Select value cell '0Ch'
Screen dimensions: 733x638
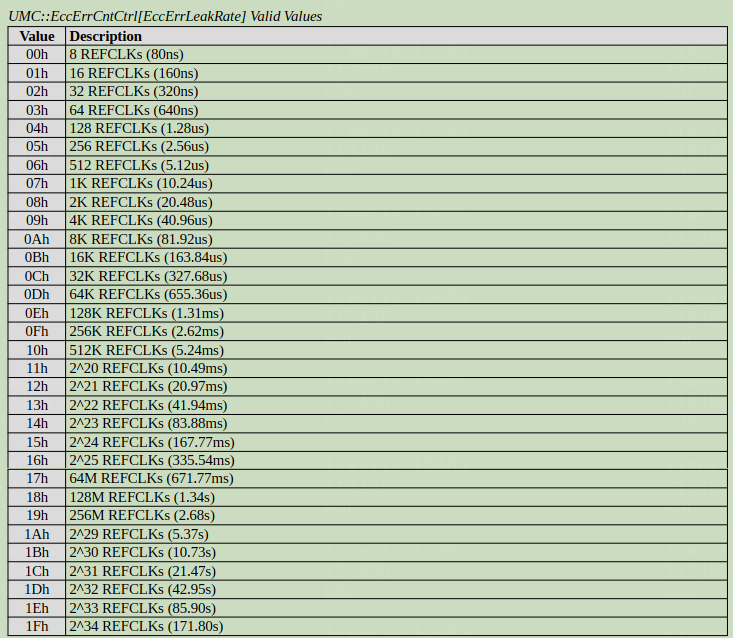[x=37, y=276]
